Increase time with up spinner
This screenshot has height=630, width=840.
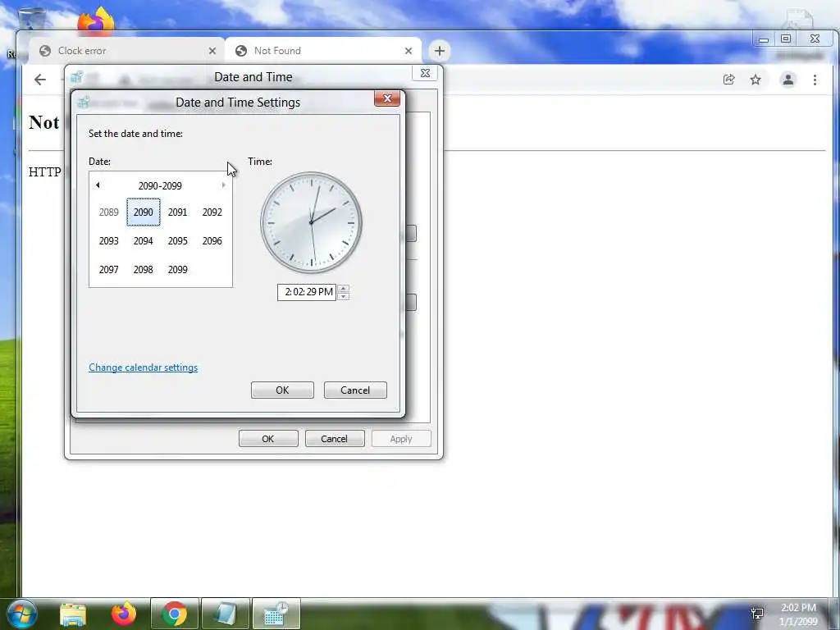tap(344, 288)
